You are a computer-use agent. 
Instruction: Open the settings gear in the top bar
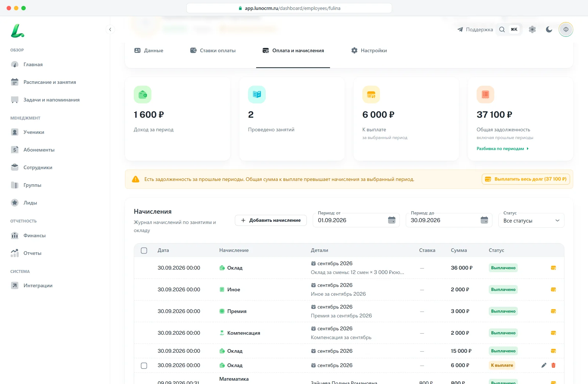[532, 29]
